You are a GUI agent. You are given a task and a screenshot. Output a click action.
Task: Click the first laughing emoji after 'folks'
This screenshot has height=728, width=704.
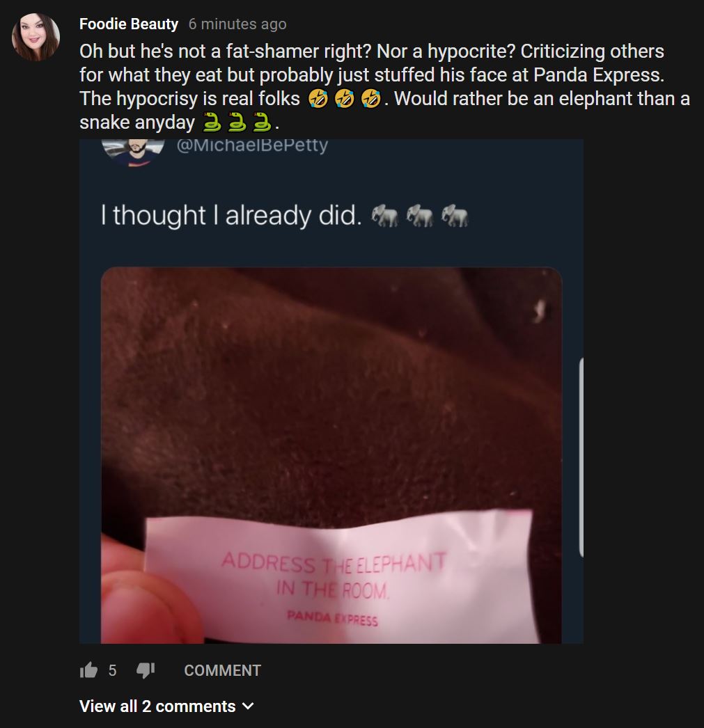click(x=318, y=98)
